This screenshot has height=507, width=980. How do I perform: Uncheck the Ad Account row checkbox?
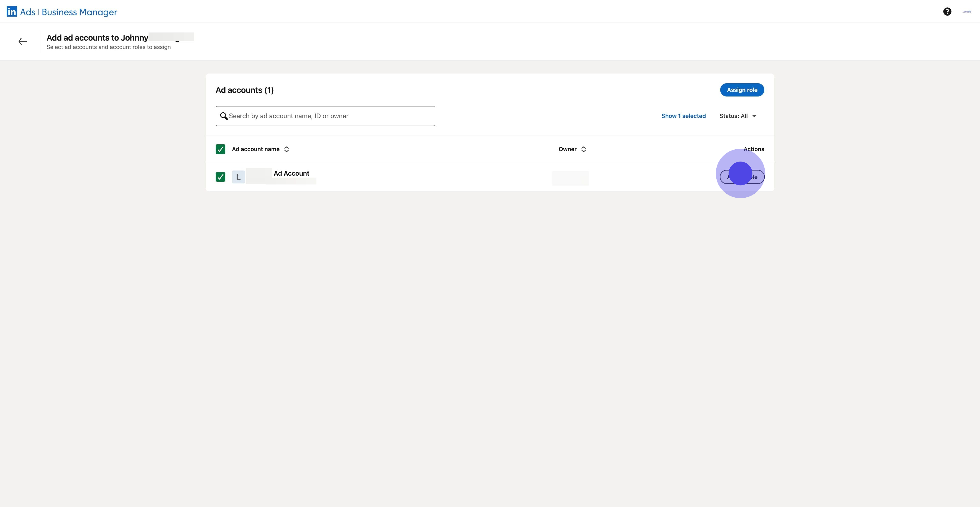pyautogui.click(x=220, y=177)
